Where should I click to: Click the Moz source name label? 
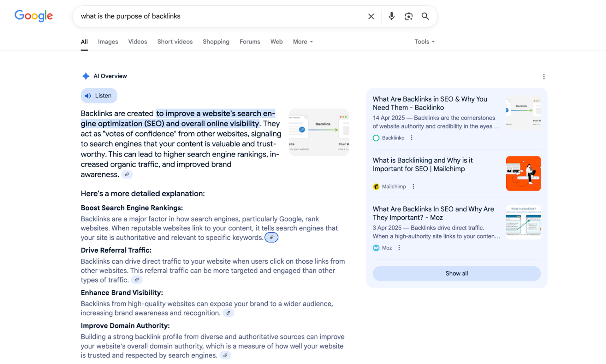click(387, 248)
